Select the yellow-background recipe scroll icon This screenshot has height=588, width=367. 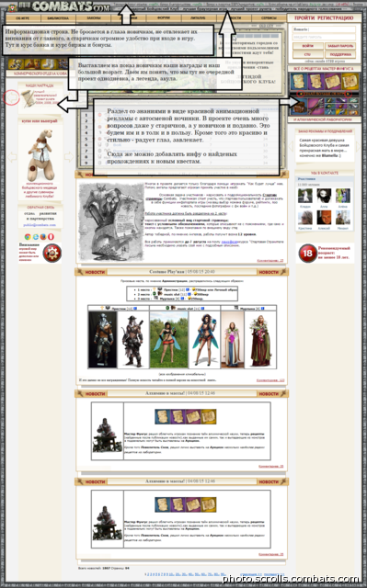click(350, 82)
